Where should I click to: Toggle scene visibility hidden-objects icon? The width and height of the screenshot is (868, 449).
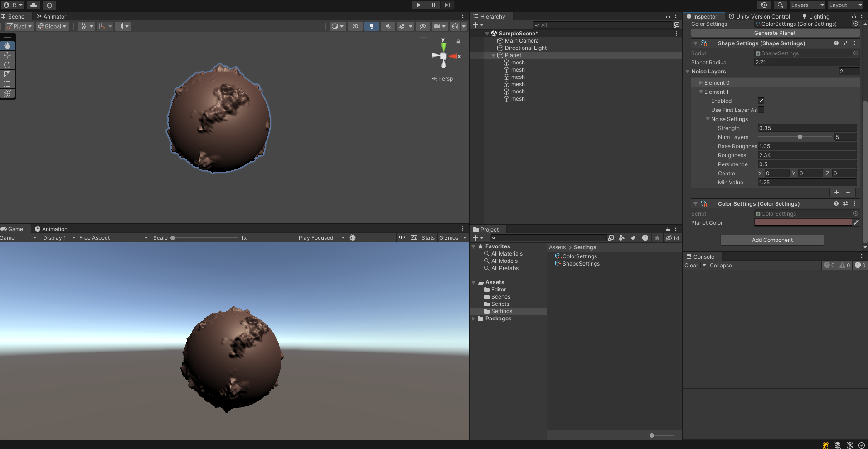[x=422, y=26]
